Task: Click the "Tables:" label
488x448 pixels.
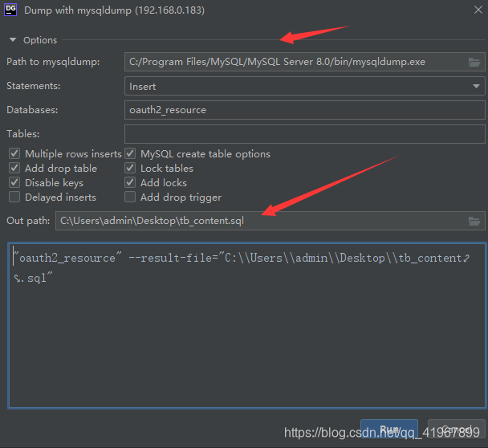Action: coord(23,134)
